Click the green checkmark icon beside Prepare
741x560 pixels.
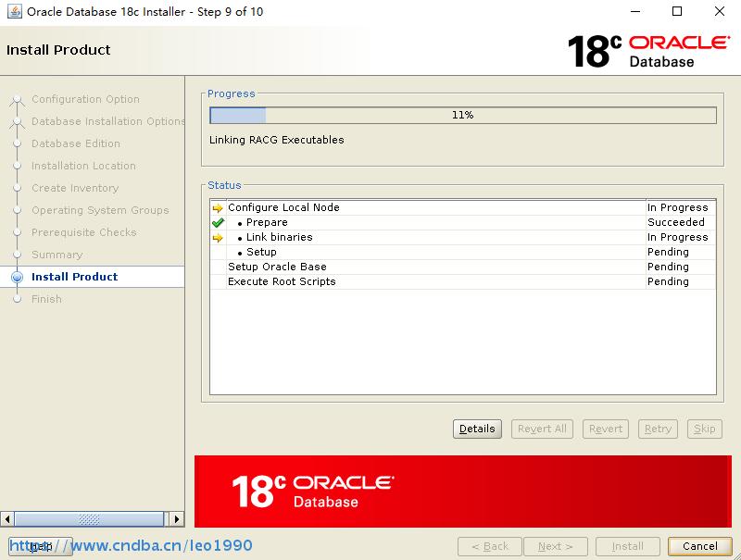[218, 222]
